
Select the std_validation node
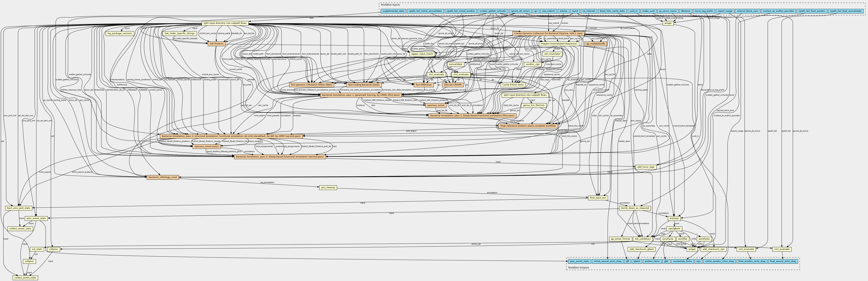click(x=643, y=239)
